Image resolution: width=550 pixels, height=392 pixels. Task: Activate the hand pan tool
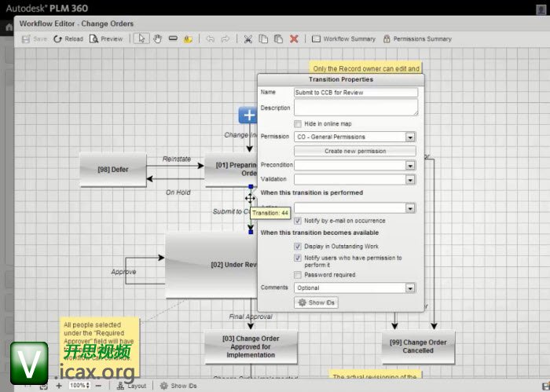pyautogui.click(x=157, y=38)
